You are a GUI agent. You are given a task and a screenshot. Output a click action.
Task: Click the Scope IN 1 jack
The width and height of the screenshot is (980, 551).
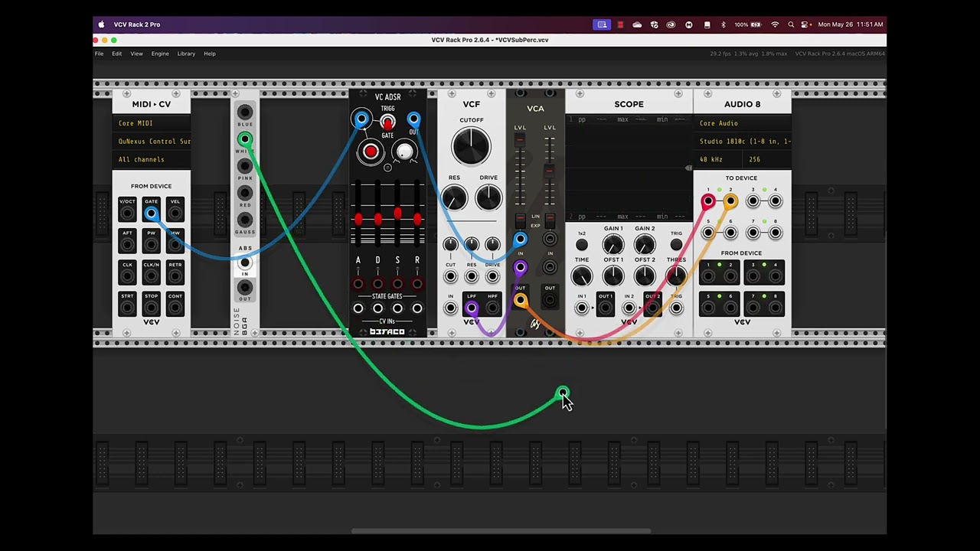(x=582, y=308)
